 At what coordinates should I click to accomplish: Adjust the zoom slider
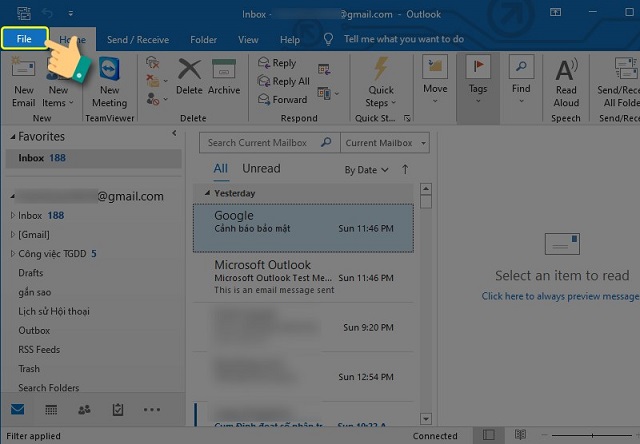(x=592, y=435)
